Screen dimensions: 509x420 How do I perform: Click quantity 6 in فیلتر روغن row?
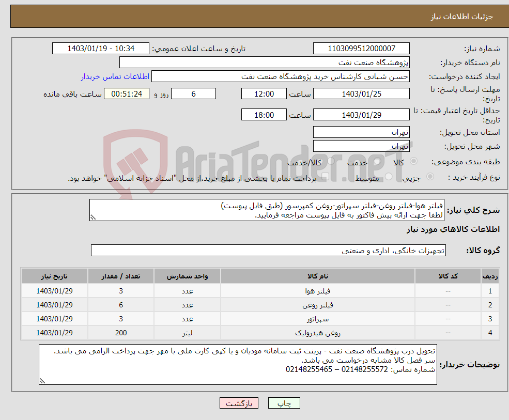(121, 305)
